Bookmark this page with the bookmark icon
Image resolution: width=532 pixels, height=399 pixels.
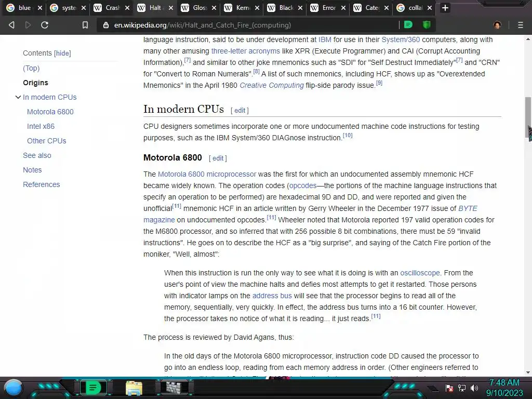(85, 25)
